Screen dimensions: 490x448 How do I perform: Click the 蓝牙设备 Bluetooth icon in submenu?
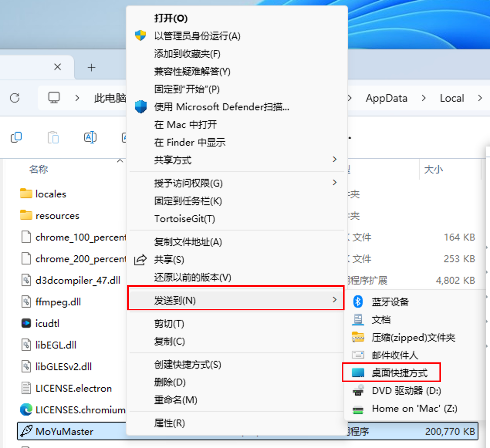click(358, 301)
